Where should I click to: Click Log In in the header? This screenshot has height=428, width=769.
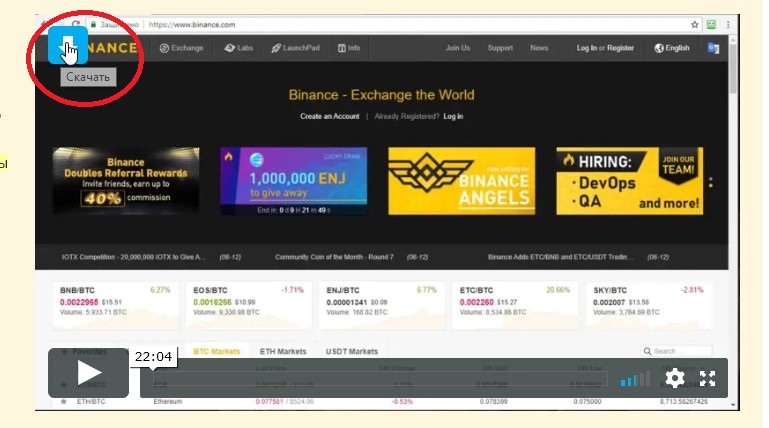tap(587, 48)
